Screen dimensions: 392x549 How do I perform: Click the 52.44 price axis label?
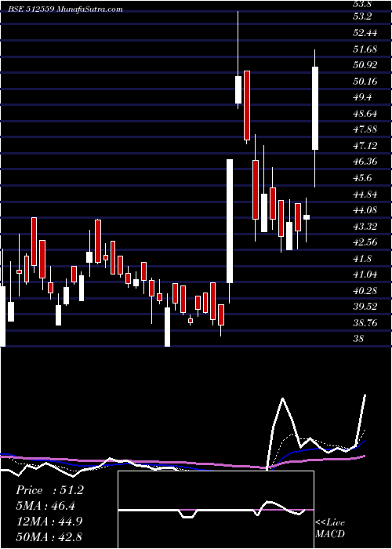[365, 33]
